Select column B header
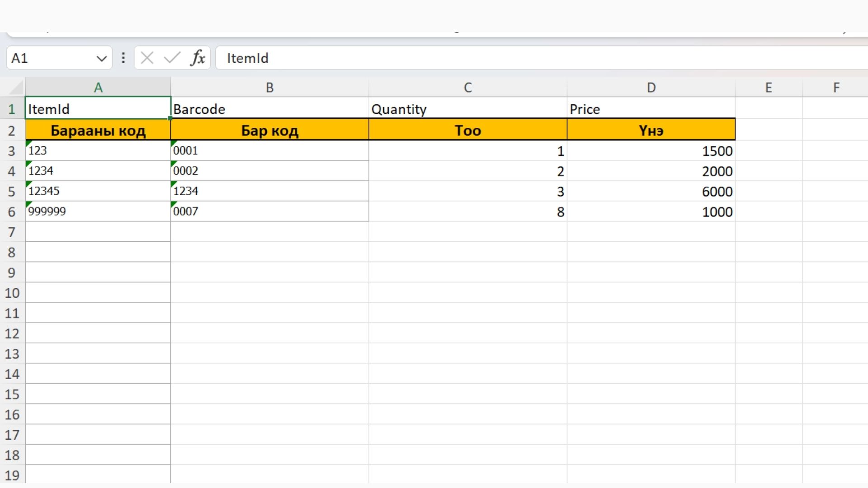 269,88
